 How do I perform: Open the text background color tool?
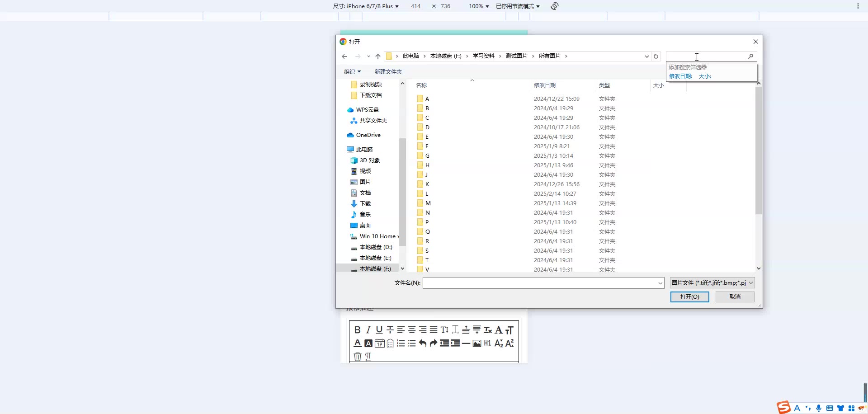tap(368, 343)
